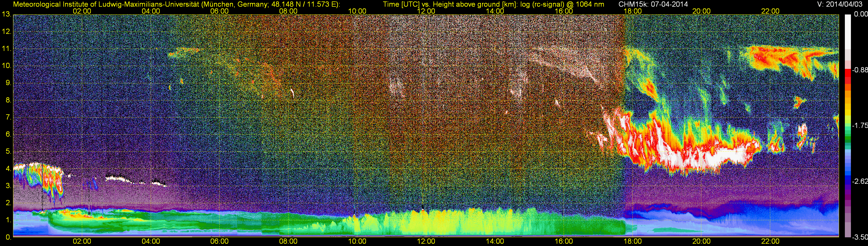Click the 08:00 label on the top time axis
The width and height of the screenshot is (868, 246).
coord(288,11)
